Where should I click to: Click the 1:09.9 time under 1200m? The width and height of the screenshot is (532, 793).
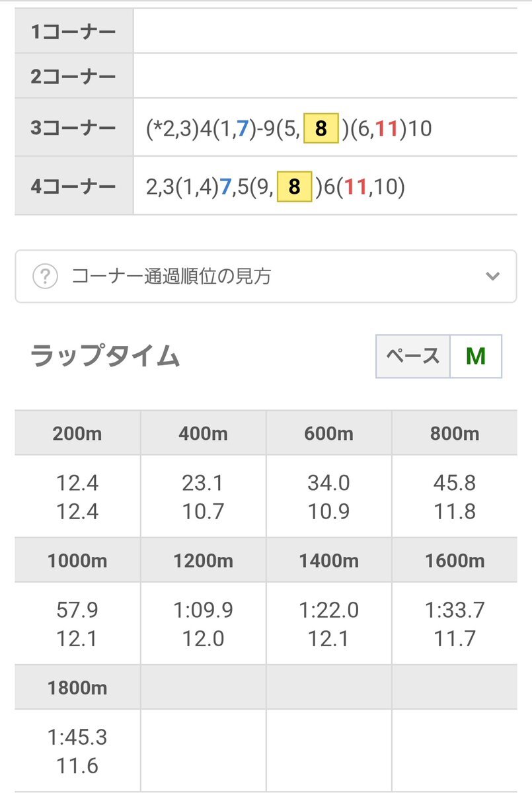coord(203,610)
